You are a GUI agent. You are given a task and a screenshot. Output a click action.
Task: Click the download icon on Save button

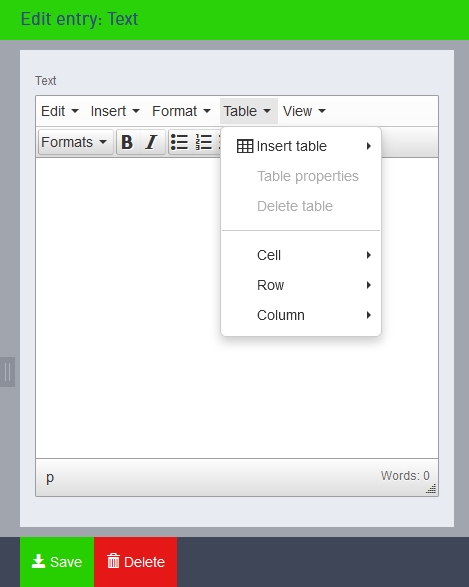point(38,562)
